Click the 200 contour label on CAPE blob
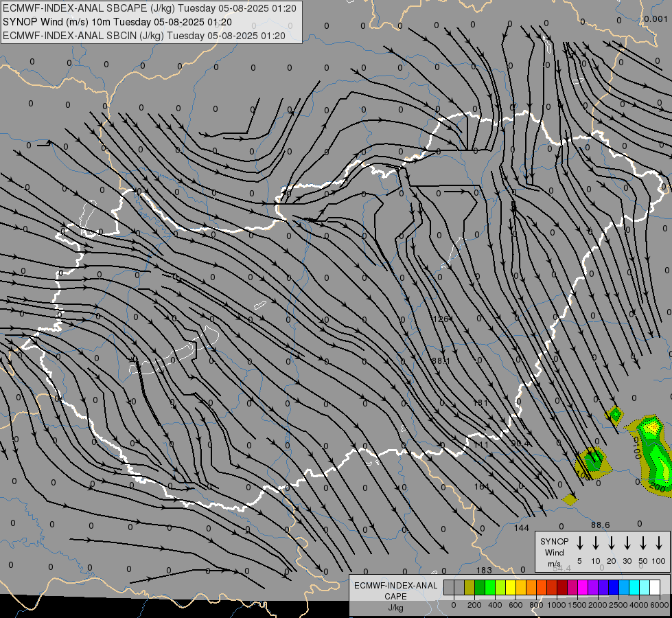 (658, 488)
